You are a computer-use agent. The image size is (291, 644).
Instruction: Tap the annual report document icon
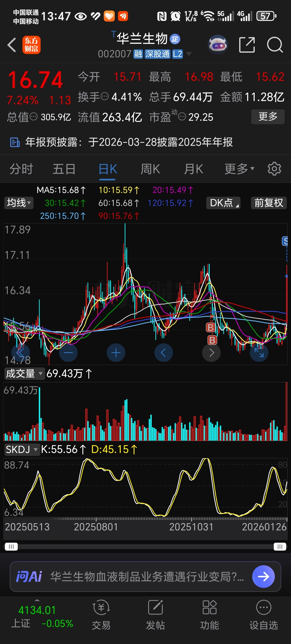click(x=15, y=142)
